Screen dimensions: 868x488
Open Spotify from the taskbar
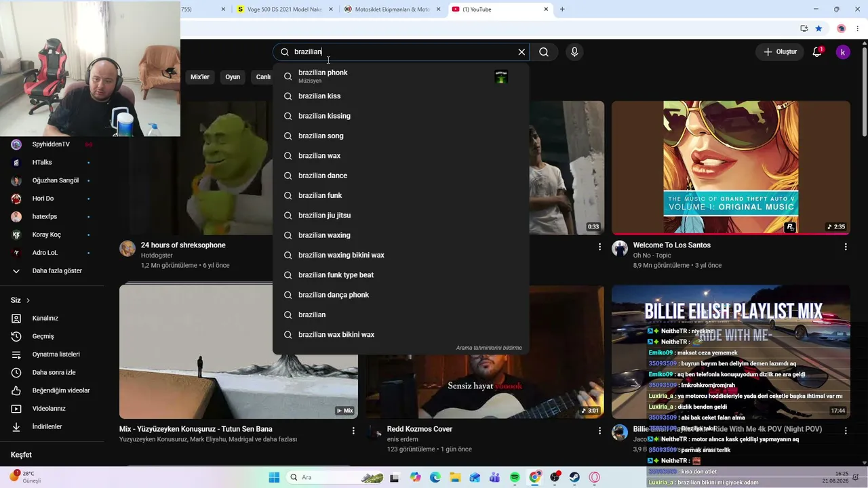click(x=515, y=477)
